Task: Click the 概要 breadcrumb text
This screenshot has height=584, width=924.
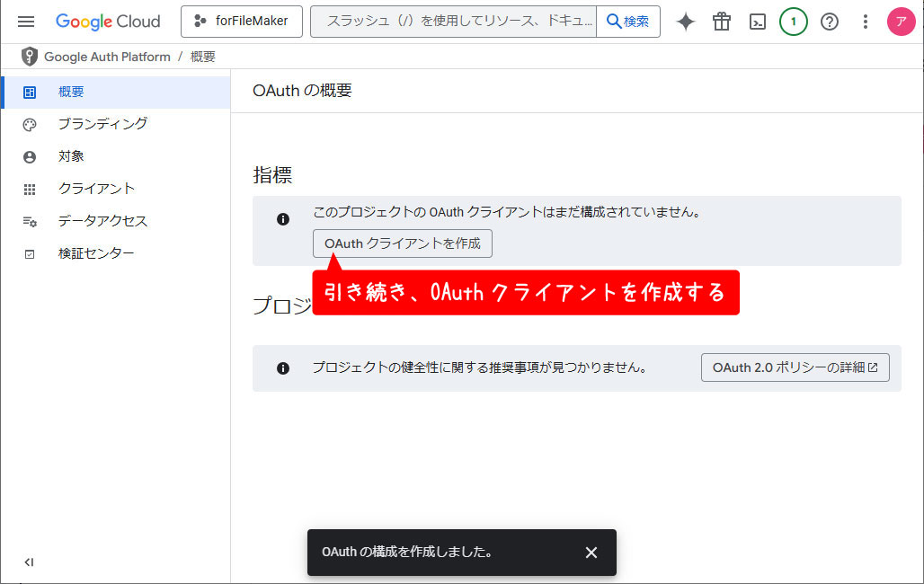Action: (203, 57)
